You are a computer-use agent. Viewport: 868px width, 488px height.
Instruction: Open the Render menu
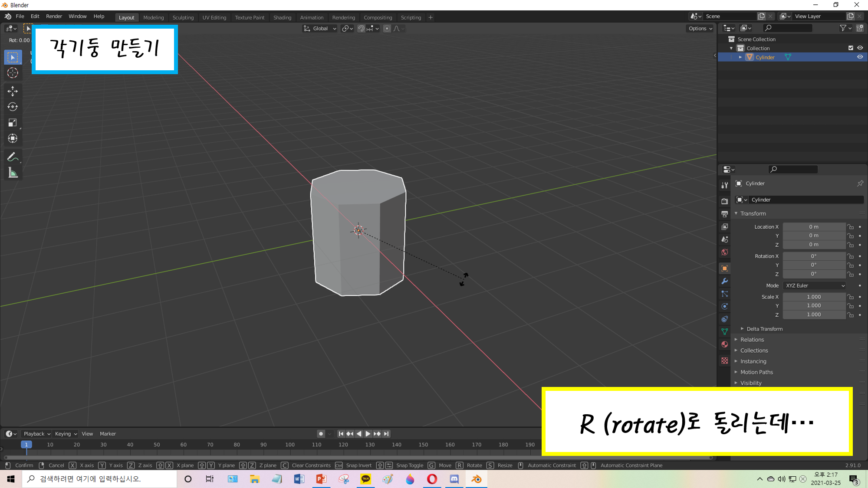tap(54, 16)
